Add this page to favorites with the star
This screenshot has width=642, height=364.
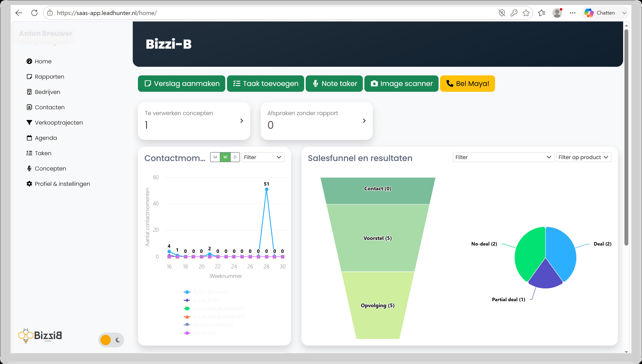[x=526, y=13]
